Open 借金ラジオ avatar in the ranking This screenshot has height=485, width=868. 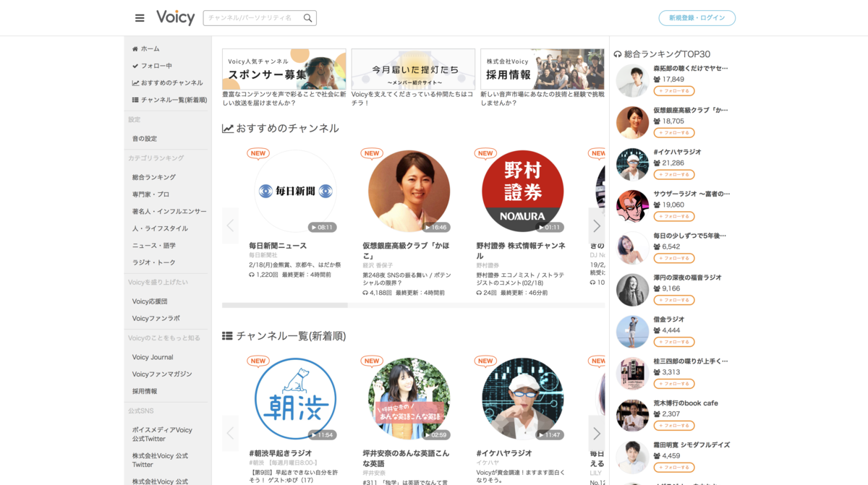pyautogui.click(x=632, y=332)
